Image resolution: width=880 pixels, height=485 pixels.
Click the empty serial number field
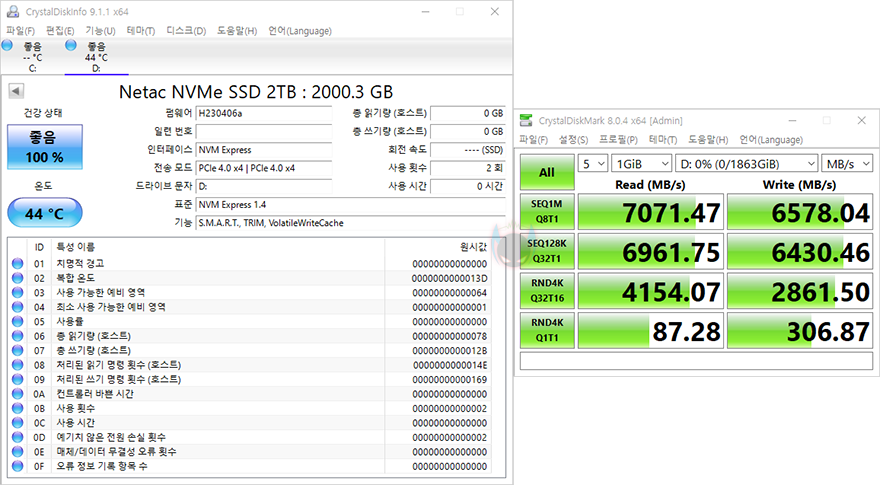(x=264, y=131)
